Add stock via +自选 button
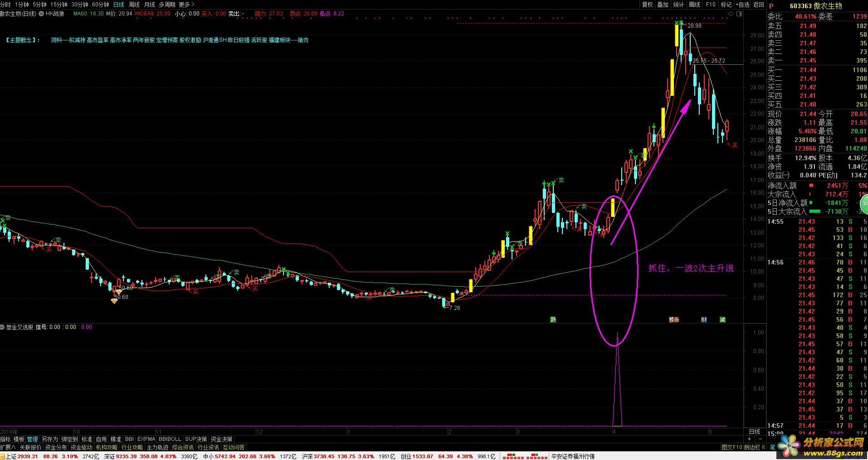 tap(742, 5)
